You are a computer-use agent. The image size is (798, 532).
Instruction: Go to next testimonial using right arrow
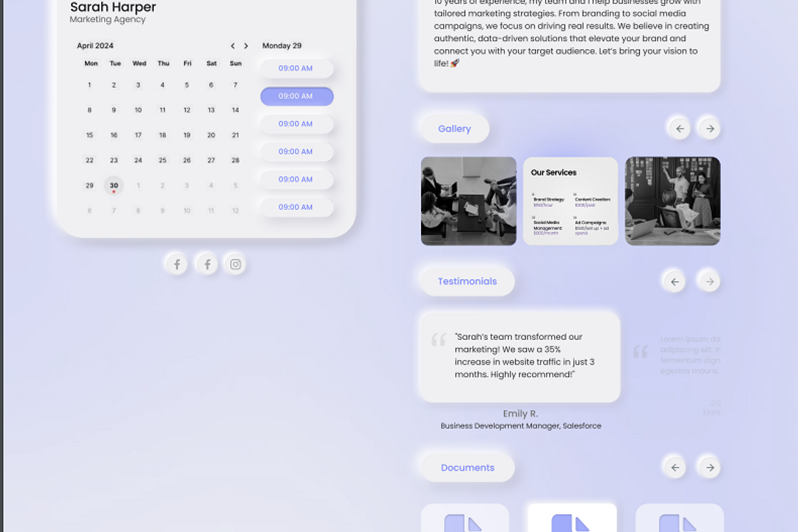[x=709, y=282]
